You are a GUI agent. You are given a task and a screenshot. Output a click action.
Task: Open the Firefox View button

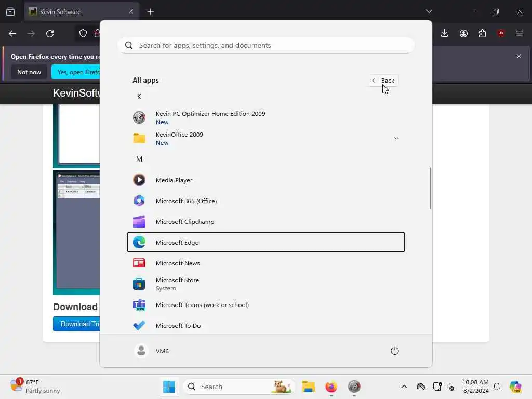(x=10, y=11)
